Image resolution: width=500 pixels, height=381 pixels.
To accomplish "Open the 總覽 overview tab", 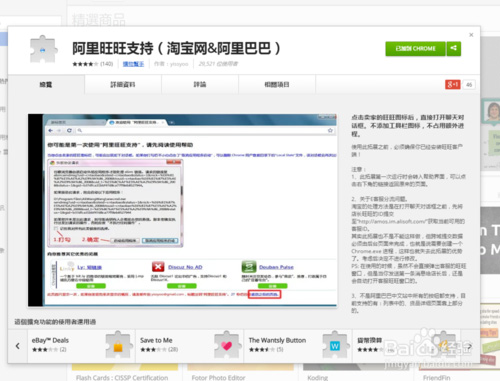I will (x=46, y=85).
